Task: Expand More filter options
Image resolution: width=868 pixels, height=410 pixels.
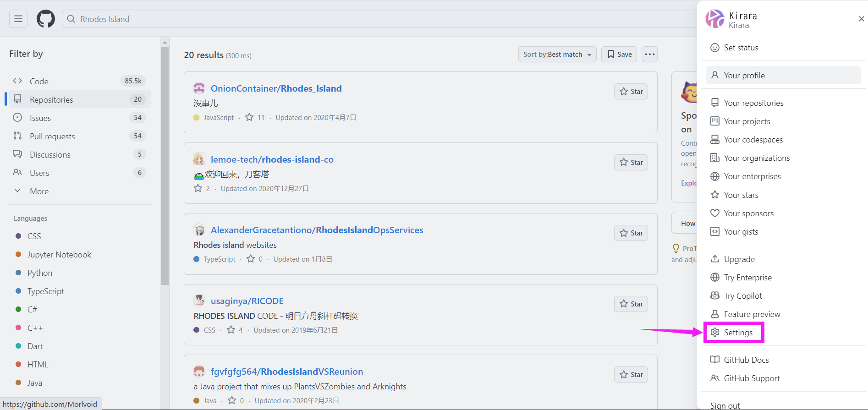Action: tap(79, 191)
